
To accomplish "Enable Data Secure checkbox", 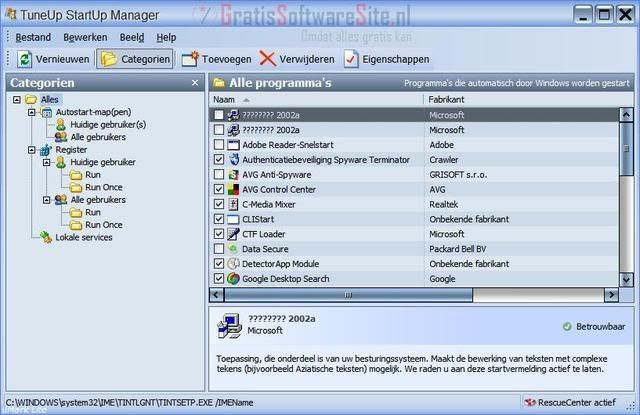I will [x=219, y=249].
